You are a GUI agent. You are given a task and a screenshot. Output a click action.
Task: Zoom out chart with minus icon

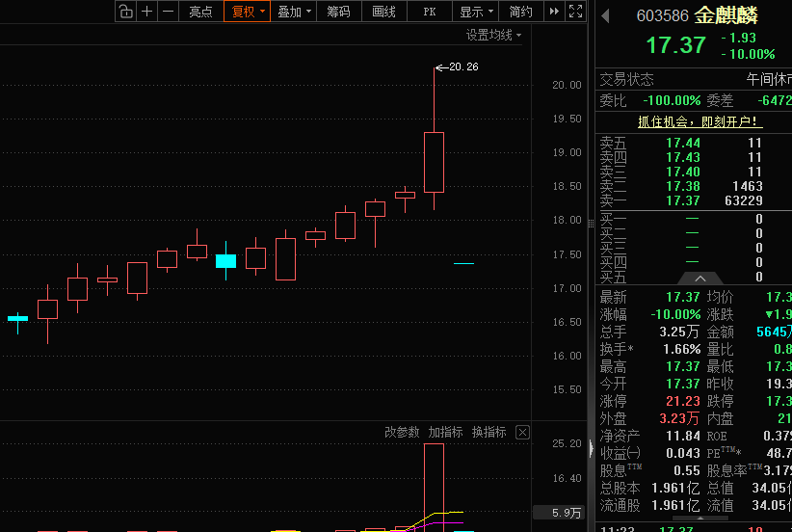(x=169, y=12)
